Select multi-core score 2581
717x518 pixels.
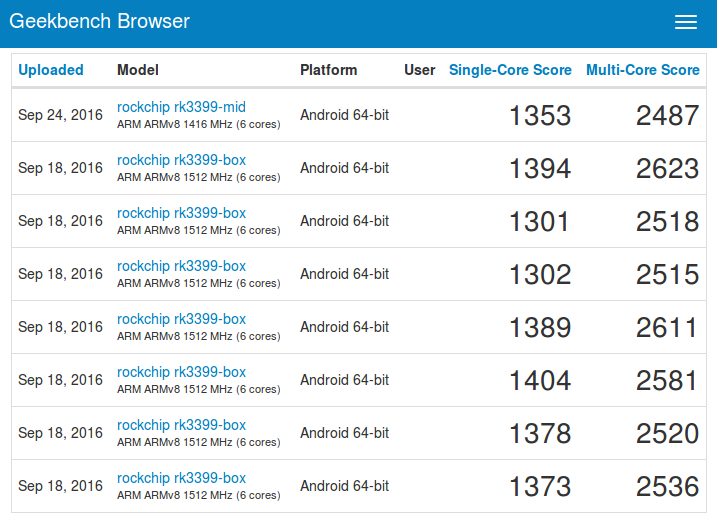pyautogui.click(x=666, y=380)
